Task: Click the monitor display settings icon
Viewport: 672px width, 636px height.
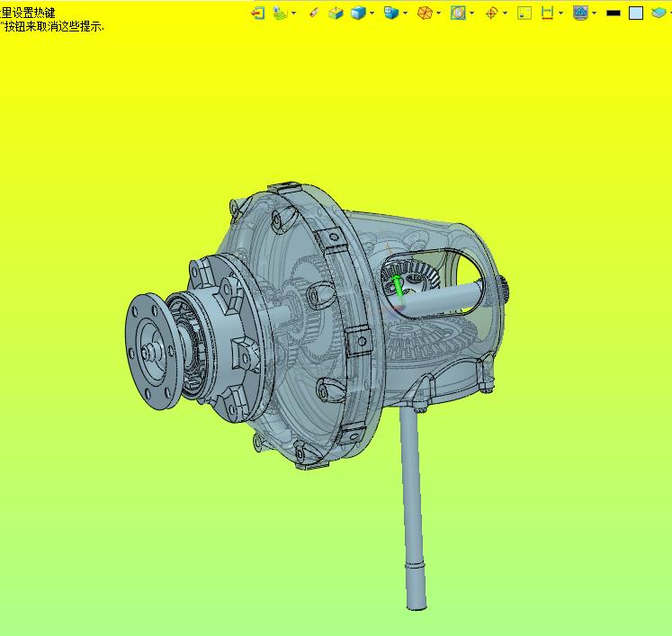Action: click(580, 13)
